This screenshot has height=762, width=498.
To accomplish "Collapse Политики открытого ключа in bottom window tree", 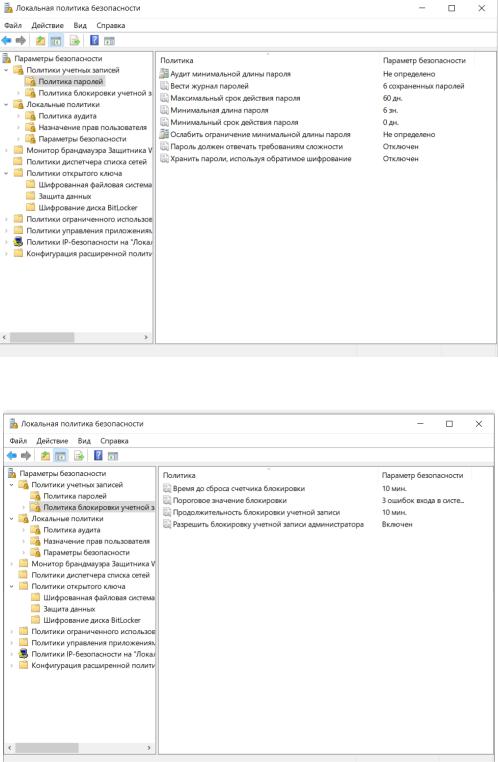I will (12, 586).
